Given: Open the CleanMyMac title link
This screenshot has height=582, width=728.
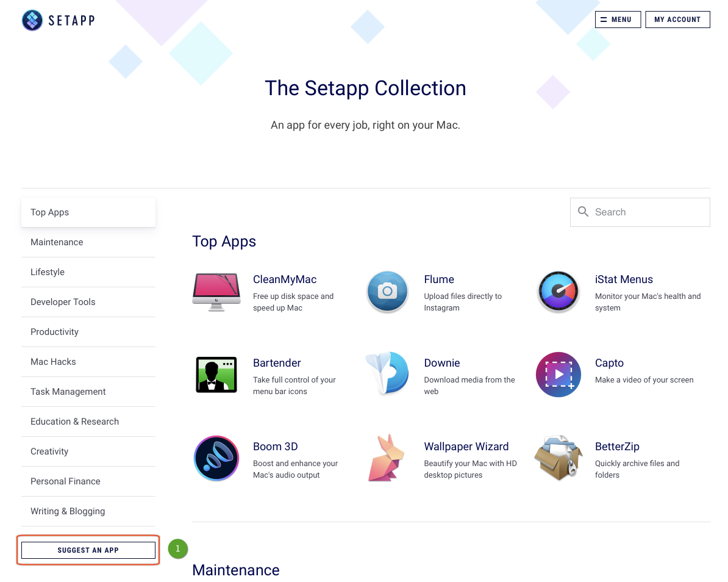Looking at the screenshot, I should coord(285,279).
